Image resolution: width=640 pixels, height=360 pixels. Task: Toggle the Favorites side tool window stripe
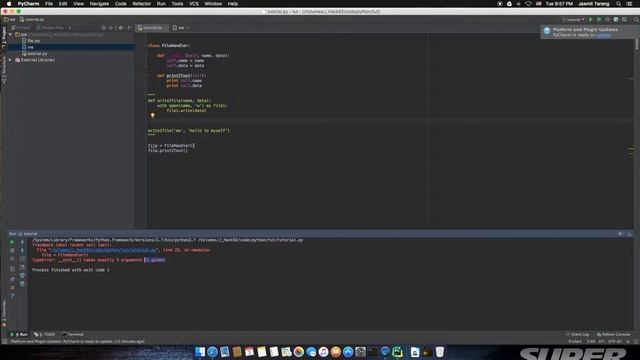click(4, 314)
